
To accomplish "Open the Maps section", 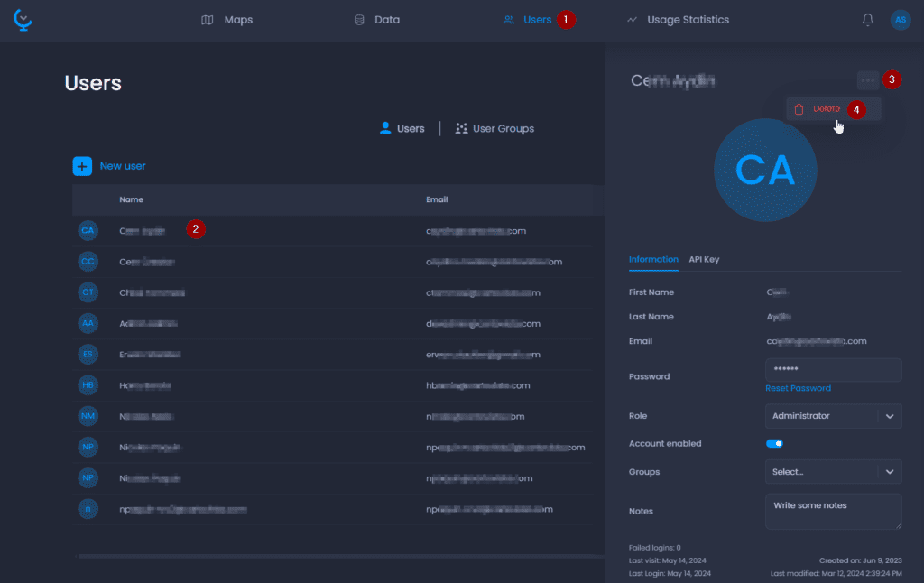I will (226, 20).
